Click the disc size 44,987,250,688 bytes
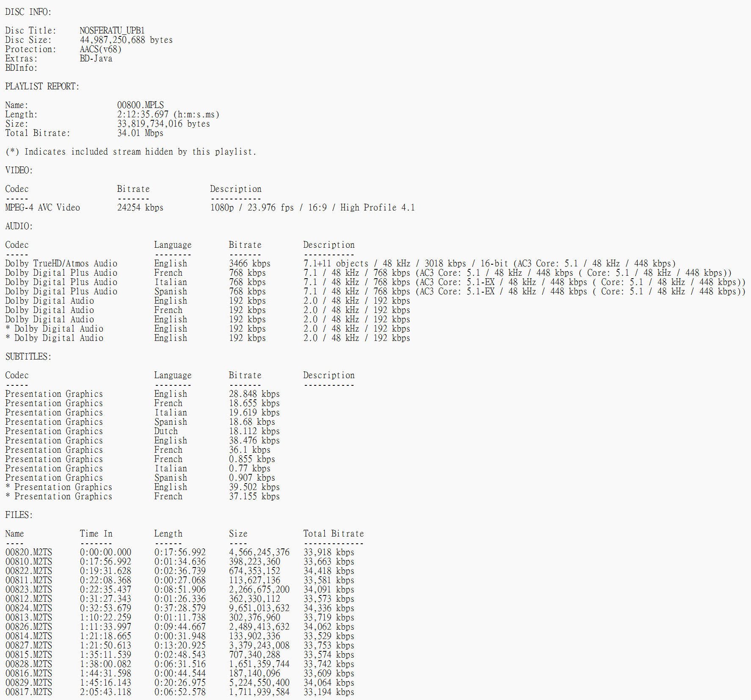 click(126, 40)
